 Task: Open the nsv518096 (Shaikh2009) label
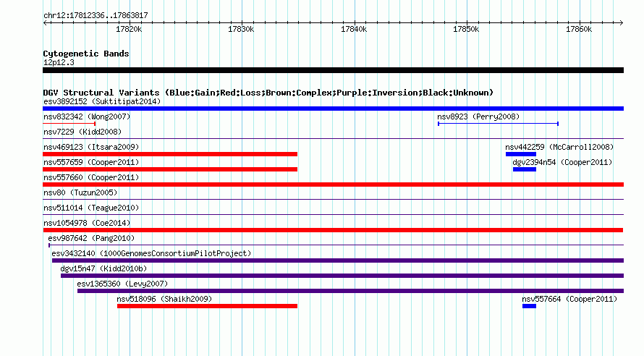164,299
